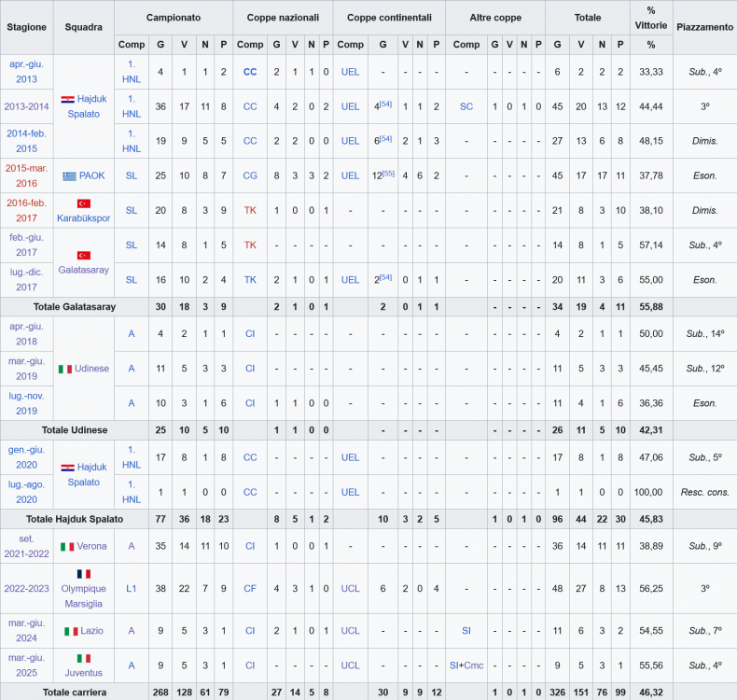Click the Italian flag above Juventus
Viewport: 737px width, 700px height.
click(x=84, y=658)
